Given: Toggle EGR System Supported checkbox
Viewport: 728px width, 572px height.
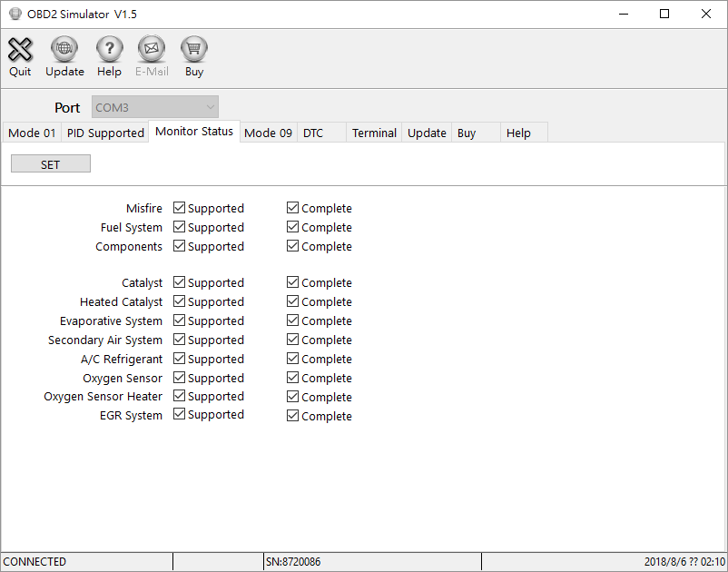Looking at the screenshot, I should point(180,415).
